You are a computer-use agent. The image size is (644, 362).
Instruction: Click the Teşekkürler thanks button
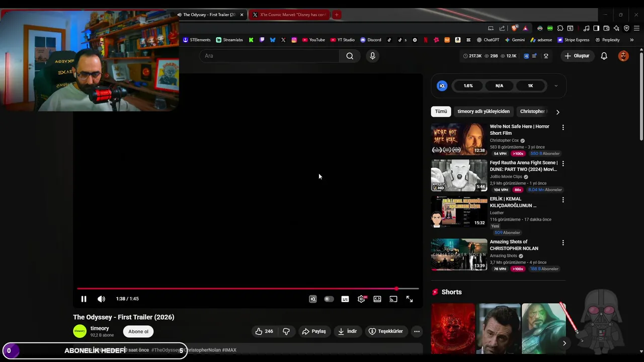[386, 331]
